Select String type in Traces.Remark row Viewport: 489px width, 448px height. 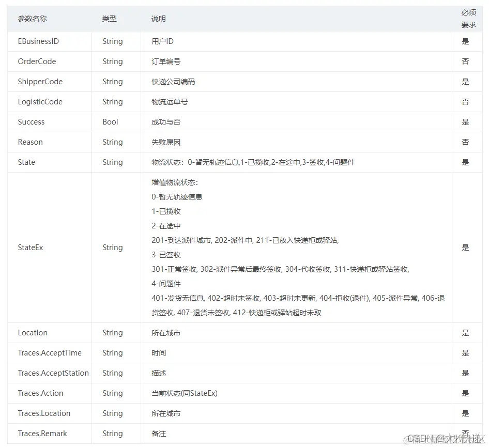(x=113, y=434)
